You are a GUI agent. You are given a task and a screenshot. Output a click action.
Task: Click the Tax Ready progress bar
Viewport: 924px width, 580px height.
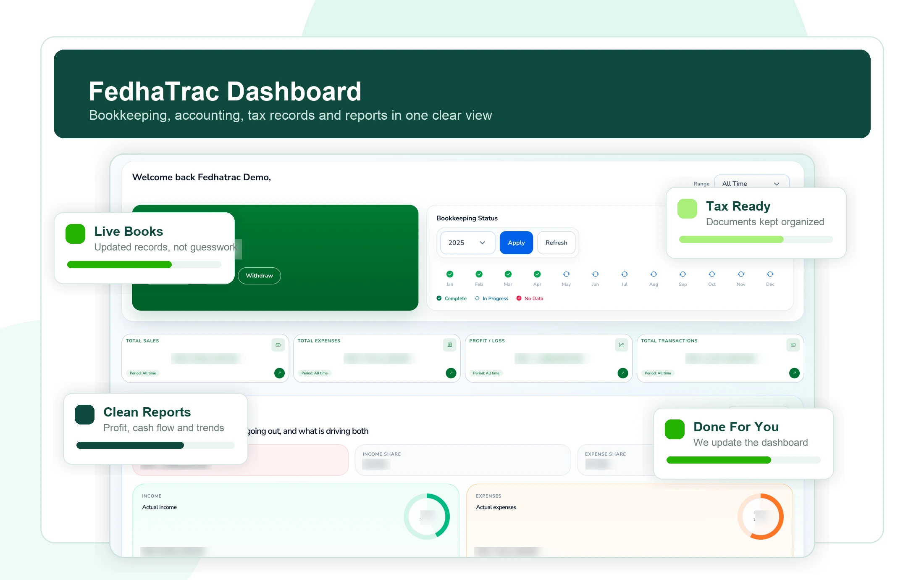(x=756, y=239)
